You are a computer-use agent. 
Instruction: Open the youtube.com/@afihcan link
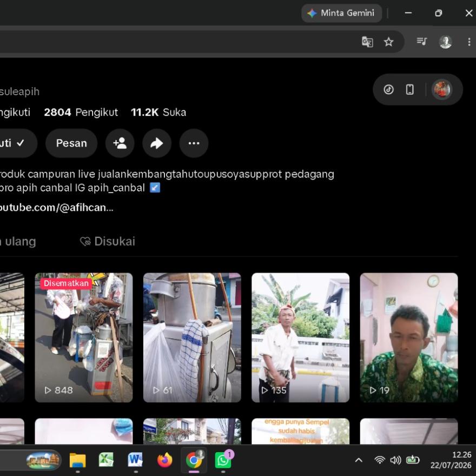[56, 207]
